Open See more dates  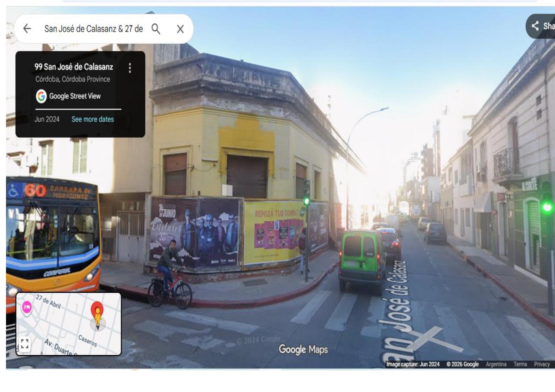tap(92, 119)
